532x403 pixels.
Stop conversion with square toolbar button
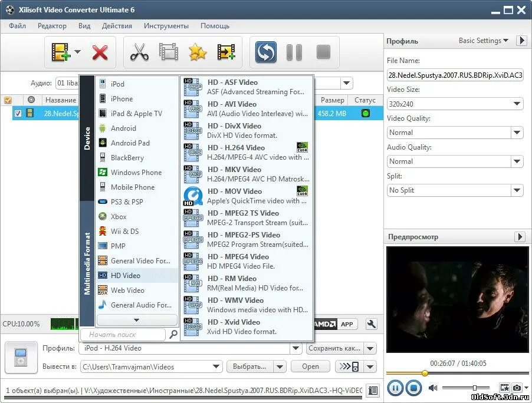[x=323, y=52]
